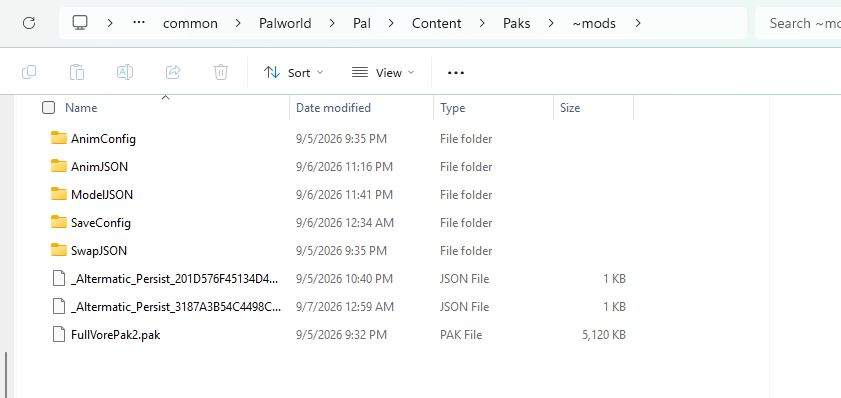Click date 9/7/2026 12:59 AM cell
Viewport: 841px width, 398px height.
(345, 307)
